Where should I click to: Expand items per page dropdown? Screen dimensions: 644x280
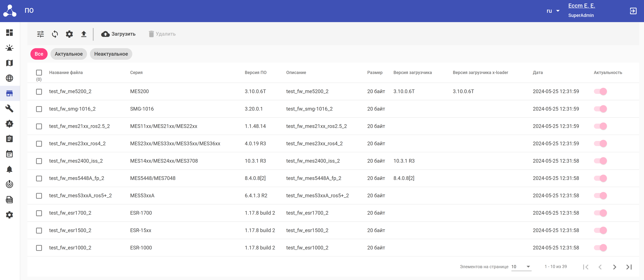pos(521,267)
